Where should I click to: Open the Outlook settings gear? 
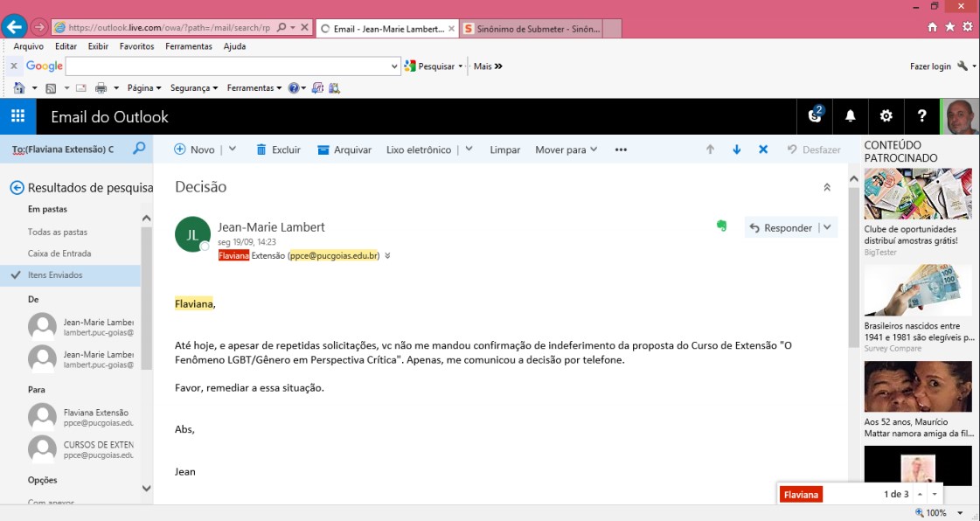[886, 116]
